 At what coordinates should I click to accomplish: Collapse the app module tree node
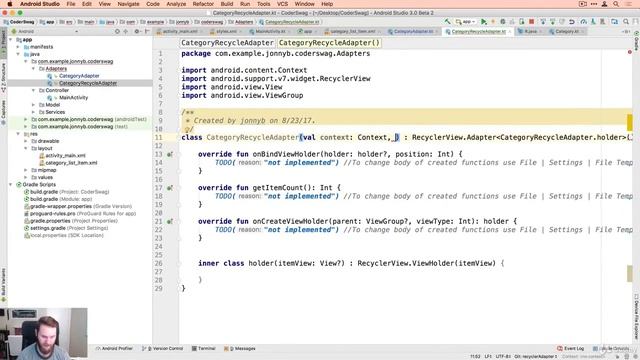(11, 40)
